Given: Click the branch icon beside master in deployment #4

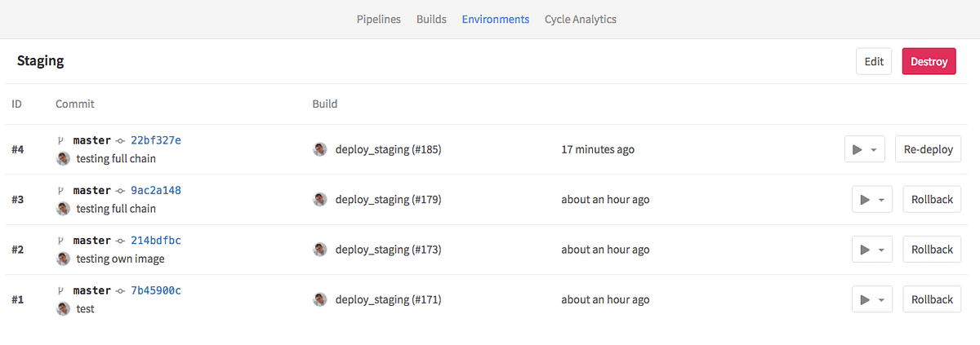Looking at the screenshot, I should point(61,140).
